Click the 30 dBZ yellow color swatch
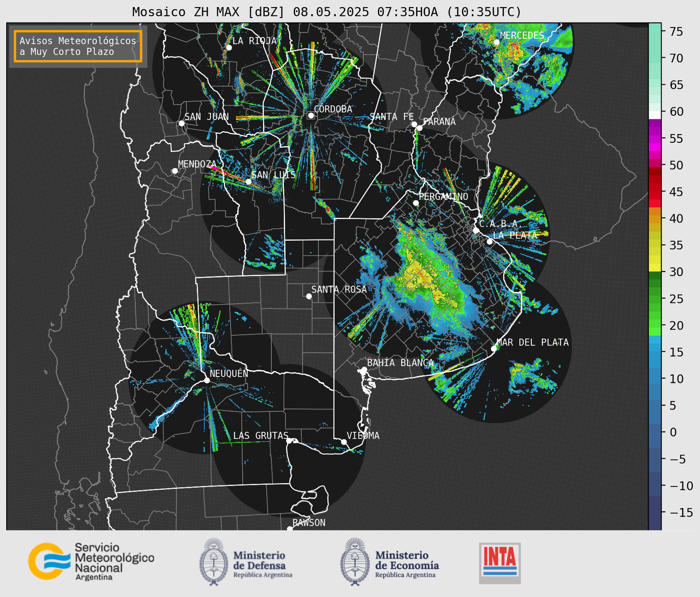Image resolution: width=700 pixels, height=597 pixels. point(655,268)
